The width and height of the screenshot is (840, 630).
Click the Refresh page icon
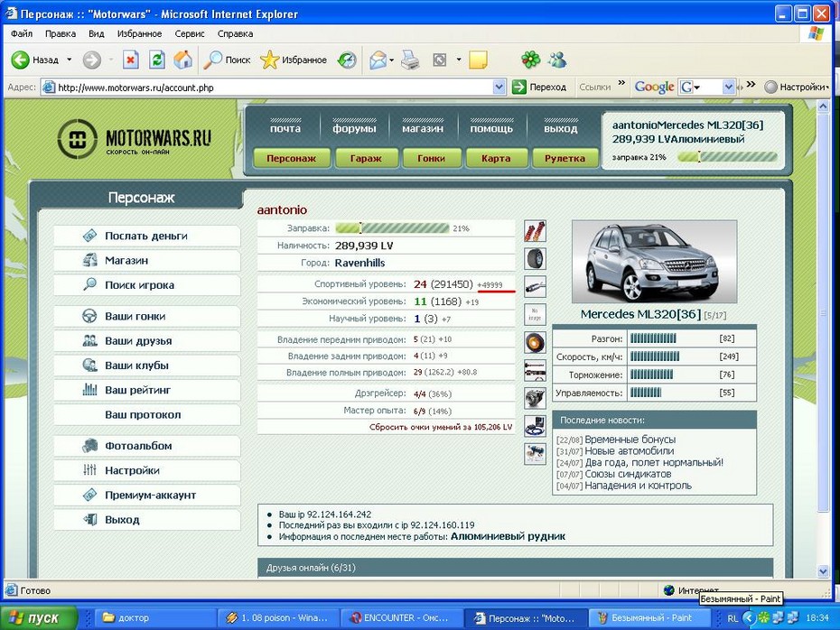click(157, 60)
